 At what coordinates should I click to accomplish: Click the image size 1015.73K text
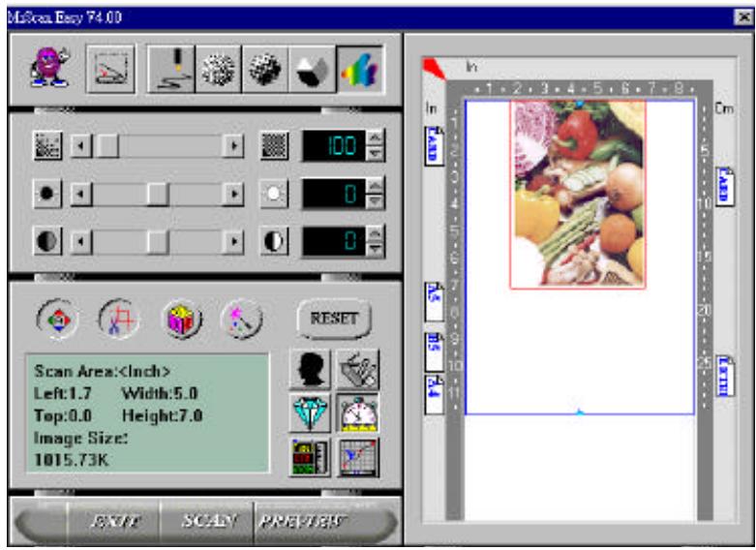[72, 460]
